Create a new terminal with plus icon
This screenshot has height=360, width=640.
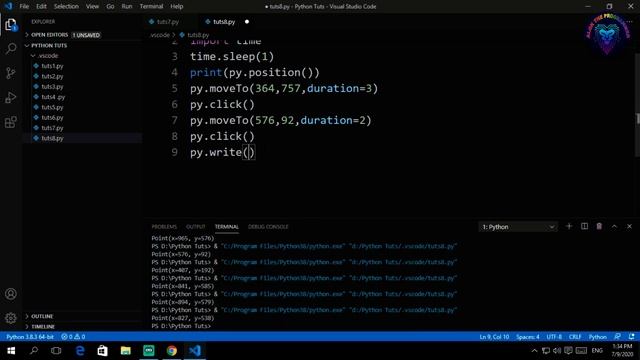[x=569, y=227]
